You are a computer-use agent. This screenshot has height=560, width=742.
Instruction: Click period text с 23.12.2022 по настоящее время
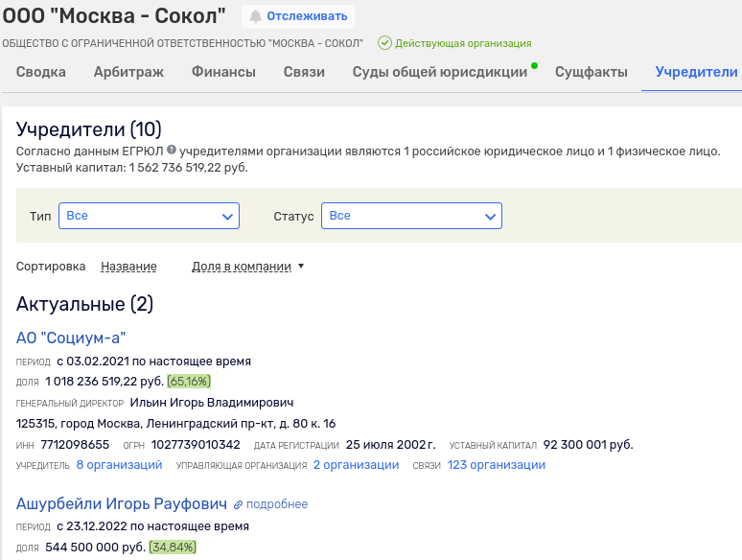[x=152, y=526]
